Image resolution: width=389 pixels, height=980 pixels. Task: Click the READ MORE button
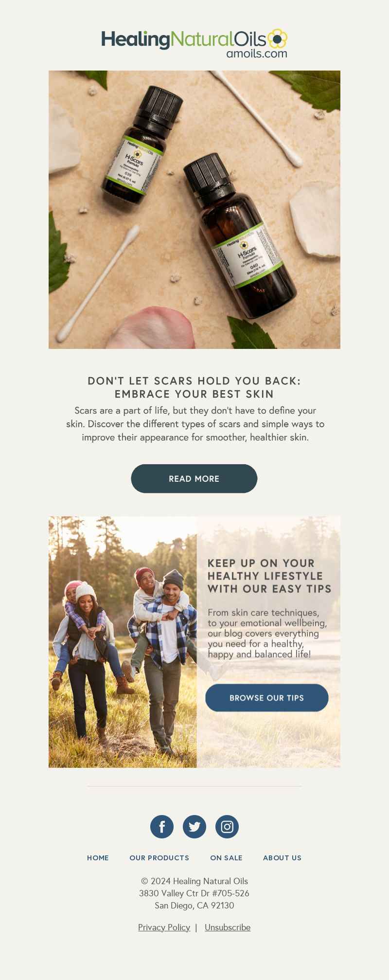click(194, 478)
